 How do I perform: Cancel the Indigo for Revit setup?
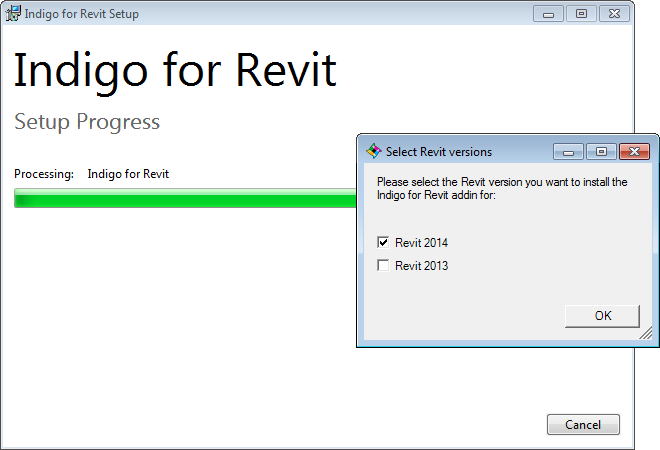click(583, 424)
